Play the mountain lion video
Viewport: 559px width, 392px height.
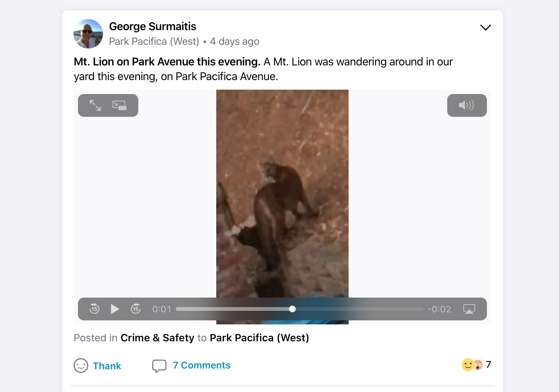coord(115,309)
